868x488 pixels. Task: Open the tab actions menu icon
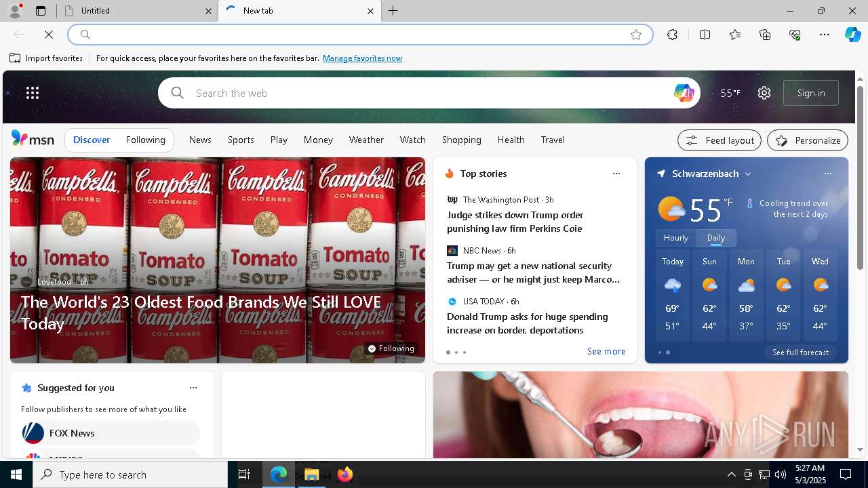pos(41,11)
